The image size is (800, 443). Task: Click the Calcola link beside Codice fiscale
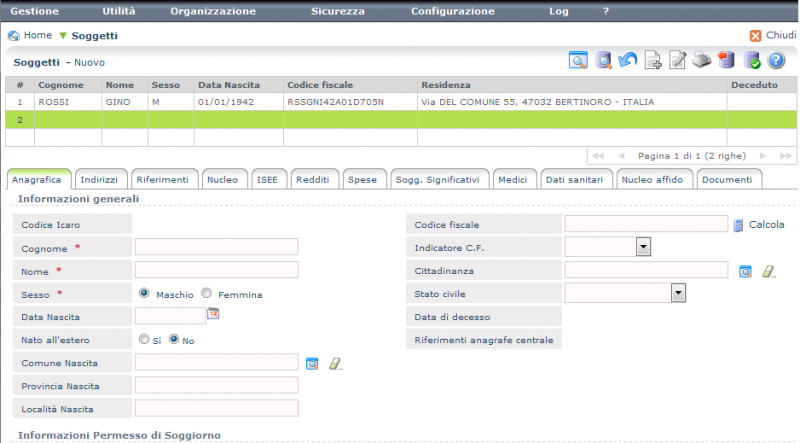[x=766, y=225]
